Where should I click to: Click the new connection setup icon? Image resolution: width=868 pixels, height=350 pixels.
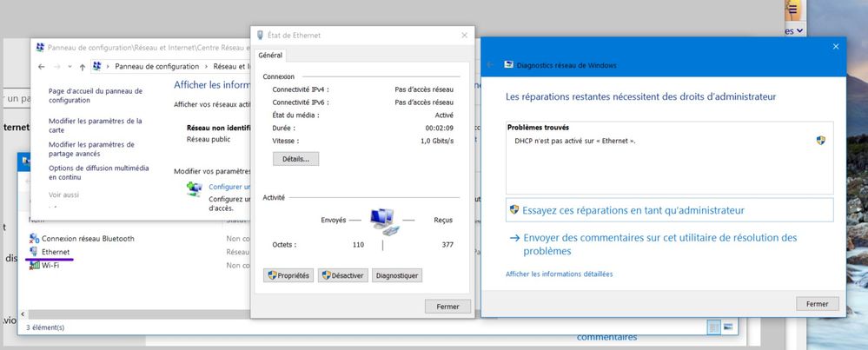coord(194,189)
